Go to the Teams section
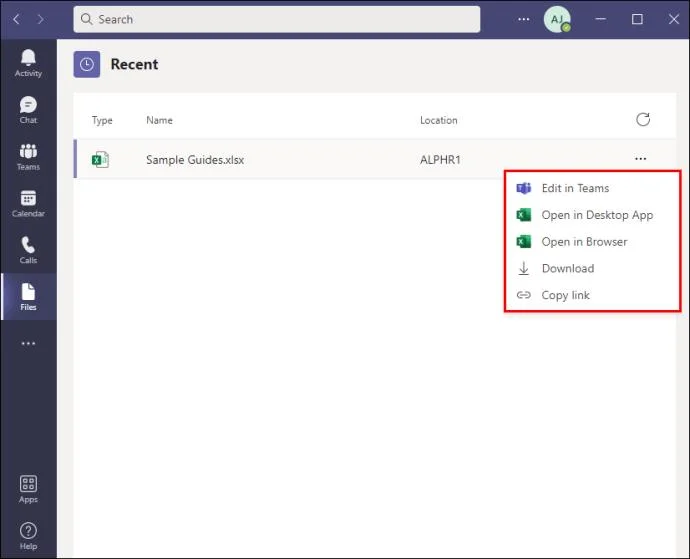This screenshot has width=690, height=559. pyautogui.click(x=28, y=157)
